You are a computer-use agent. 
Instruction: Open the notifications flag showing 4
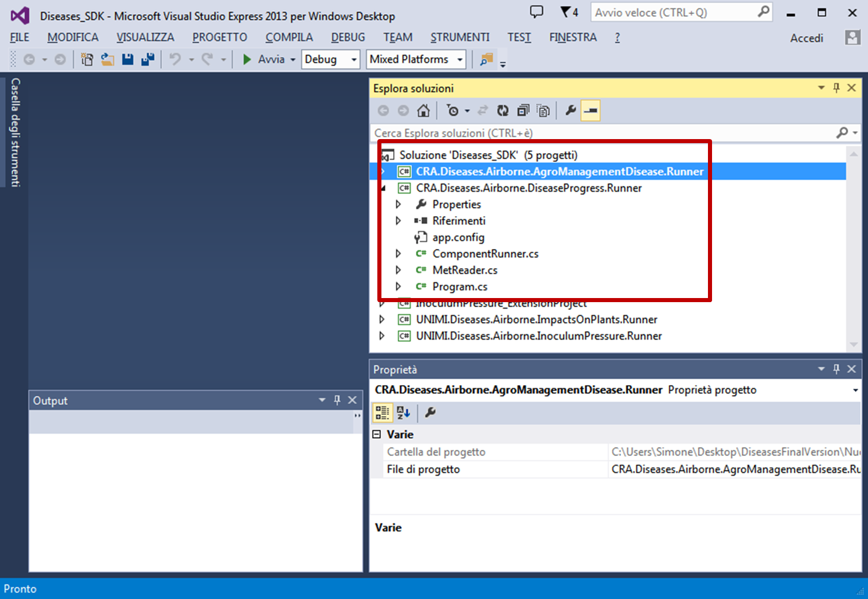pyautogui.click(x=569, y=12)
